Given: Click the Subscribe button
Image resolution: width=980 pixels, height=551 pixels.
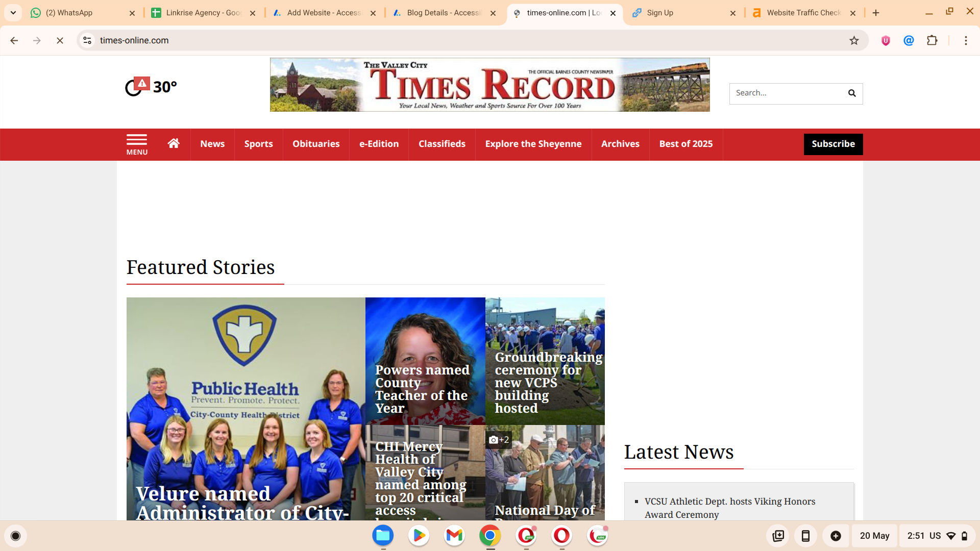Looking at the screenshot, I should [x=833, y=144].
